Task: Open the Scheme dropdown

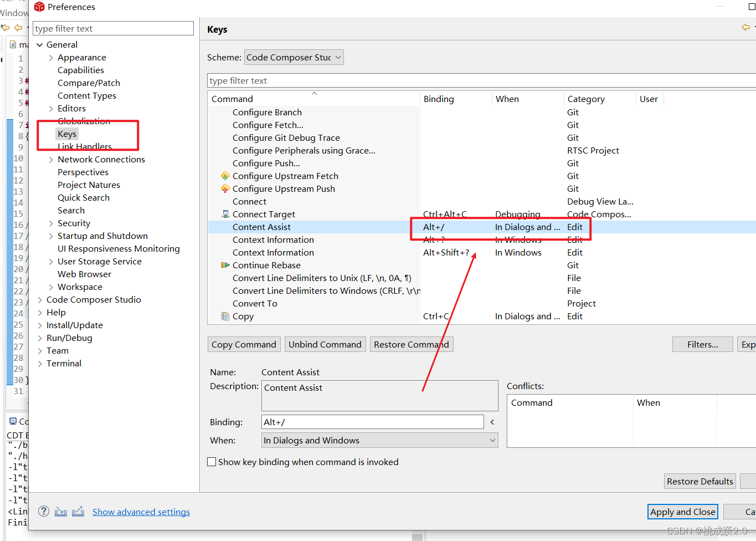Action: point(294,57)
